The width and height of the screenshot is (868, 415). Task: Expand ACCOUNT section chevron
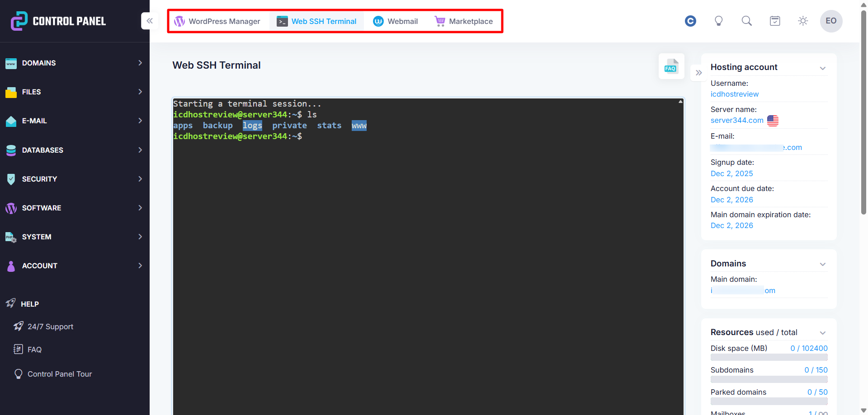click(140, 266)
